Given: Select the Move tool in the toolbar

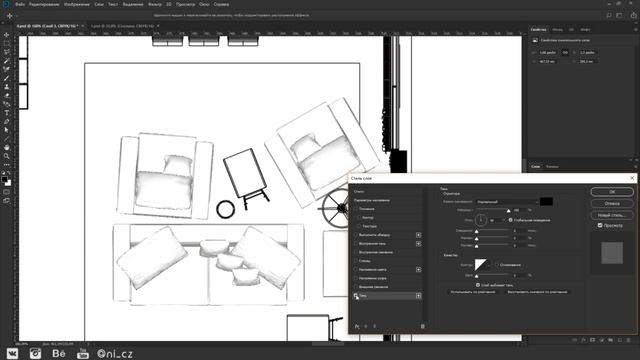Looking at the screenshot, I should [7, 35].
